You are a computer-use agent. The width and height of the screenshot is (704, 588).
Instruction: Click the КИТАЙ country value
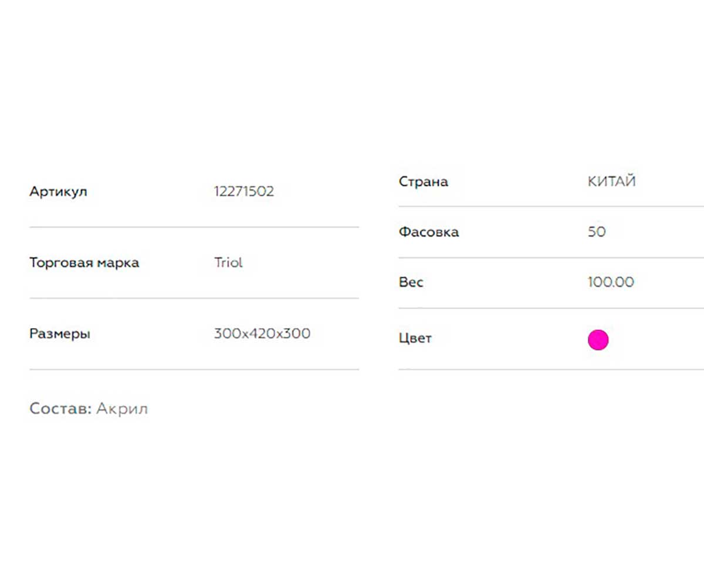(612, 181)
